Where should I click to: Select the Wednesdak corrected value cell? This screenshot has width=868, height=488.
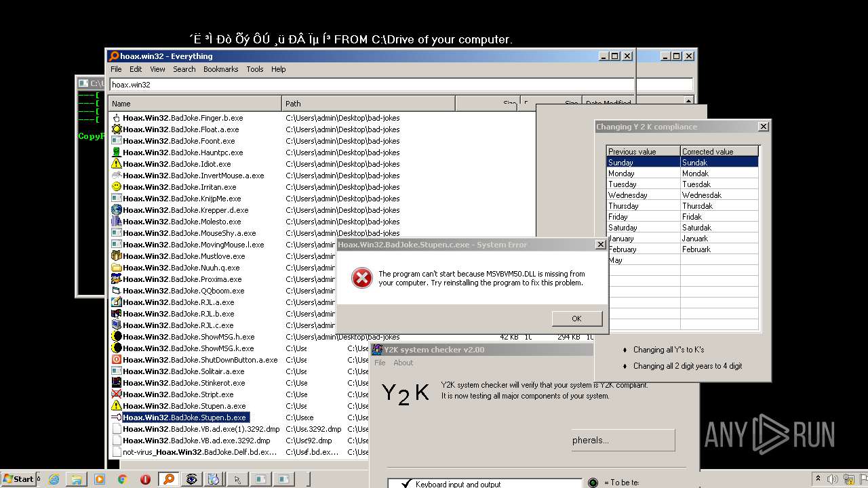click(x=719, y=195)
